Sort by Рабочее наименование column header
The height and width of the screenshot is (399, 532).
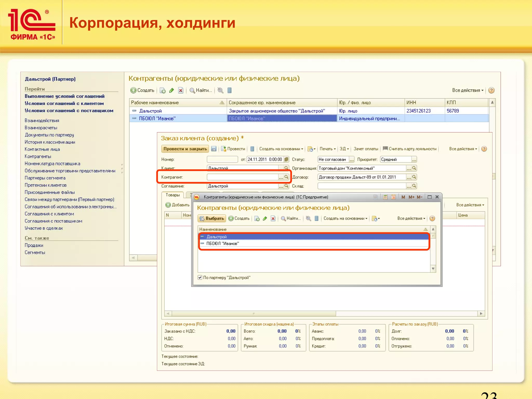(x=178, y=103)
